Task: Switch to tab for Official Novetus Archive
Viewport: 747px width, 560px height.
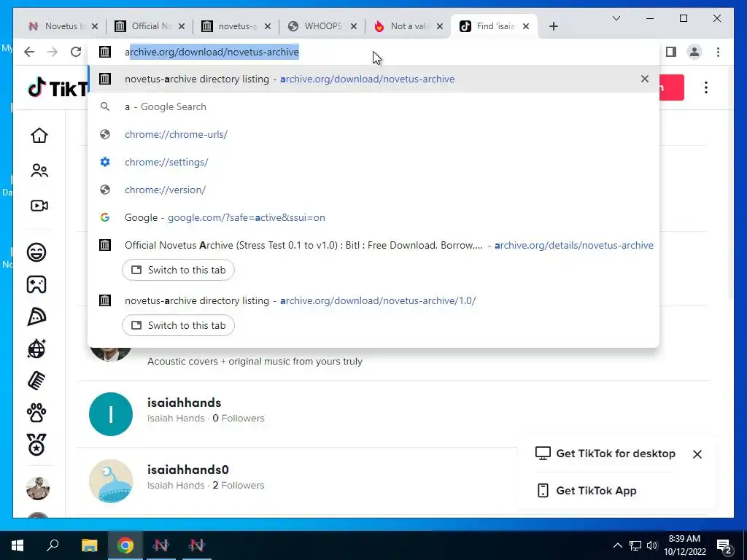Action: point(178,270)
